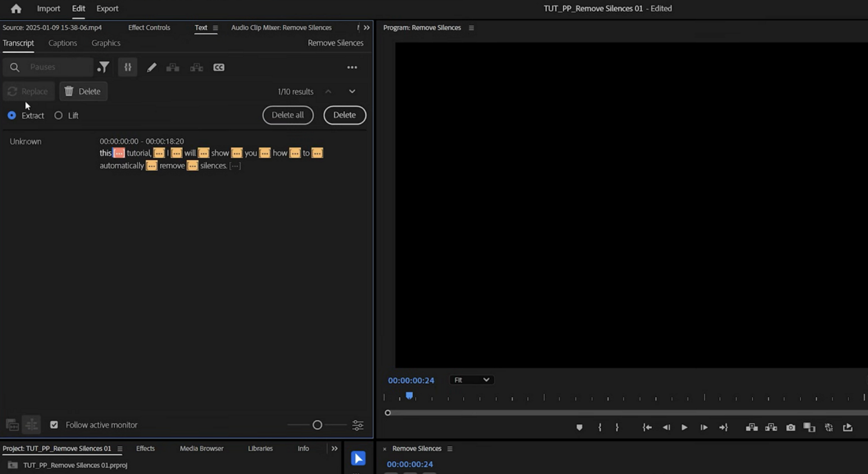The width and height of the screenshot is (868, 474).
Task: Select the Extract radio option
Action: [x=12, y=115]
